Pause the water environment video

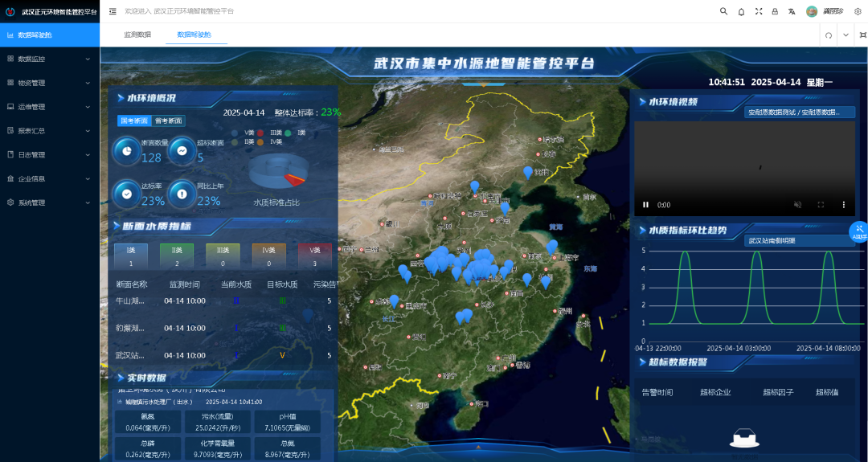click(x=645, y=205)
